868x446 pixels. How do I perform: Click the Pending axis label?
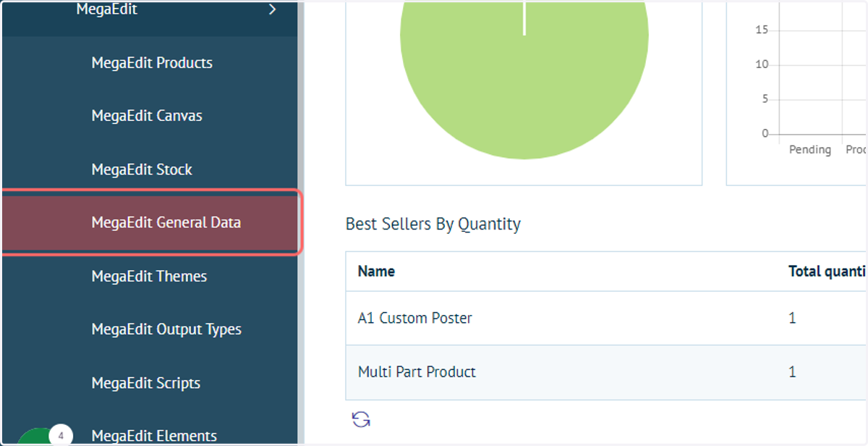click(809, 149)
